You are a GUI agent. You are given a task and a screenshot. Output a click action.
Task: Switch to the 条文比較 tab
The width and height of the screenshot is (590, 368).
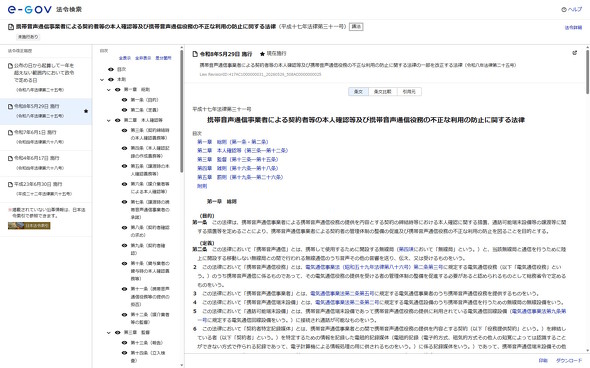[382, 91]
